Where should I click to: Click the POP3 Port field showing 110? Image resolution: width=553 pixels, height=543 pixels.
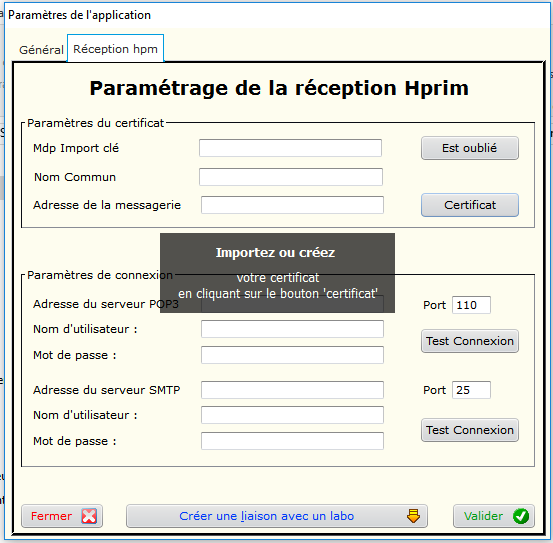coord(471,305)
